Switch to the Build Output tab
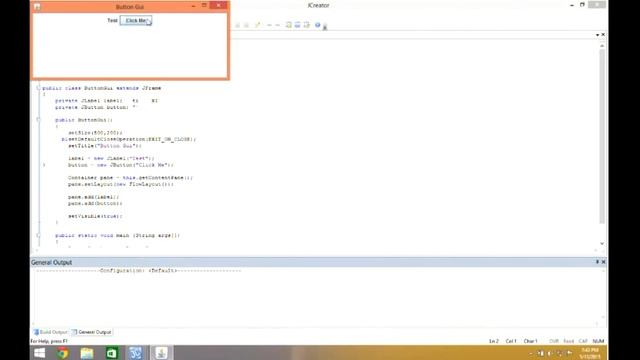 (x=51, y=332)
